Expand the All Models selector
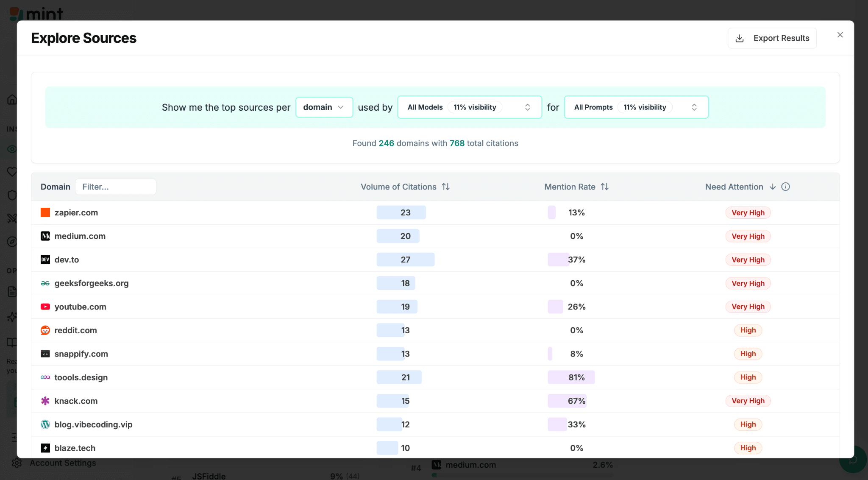The height and width of the screenshot is (480, 868). 469,107
